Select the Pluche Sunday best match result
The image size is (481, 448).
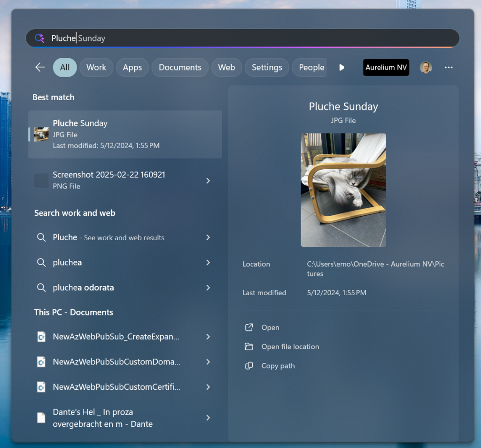(125, 134)
